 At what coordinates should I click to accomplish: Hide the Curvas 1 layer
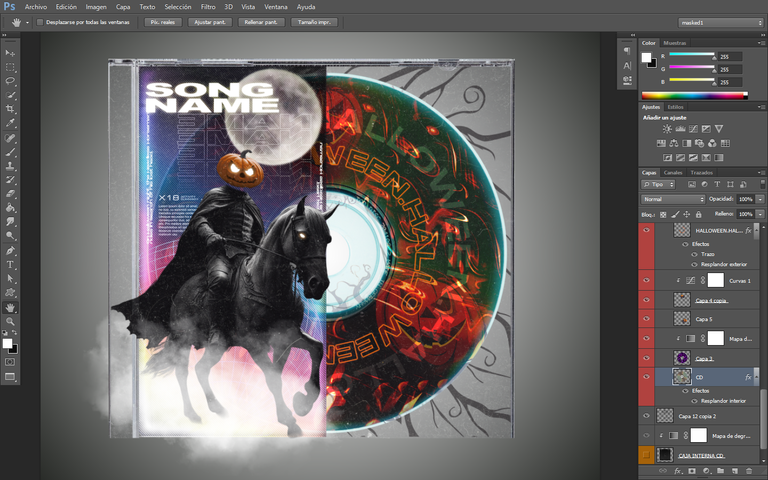647,280
